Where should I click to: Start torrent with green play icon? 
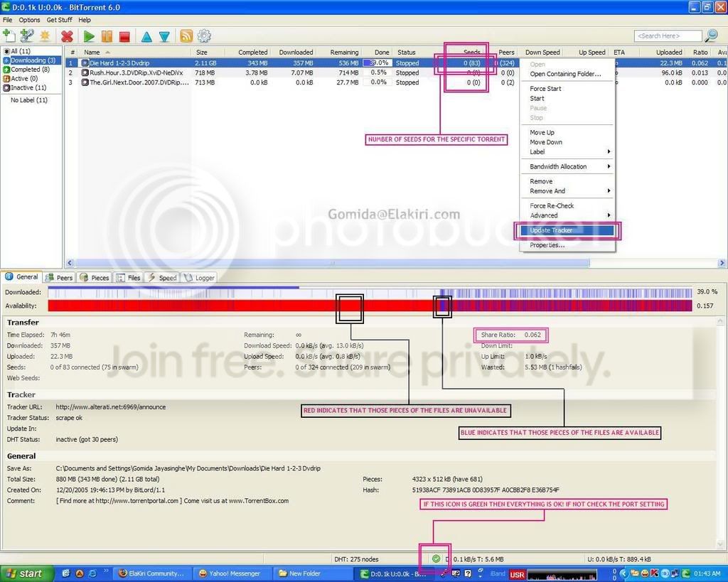click(x=89, y=36)
